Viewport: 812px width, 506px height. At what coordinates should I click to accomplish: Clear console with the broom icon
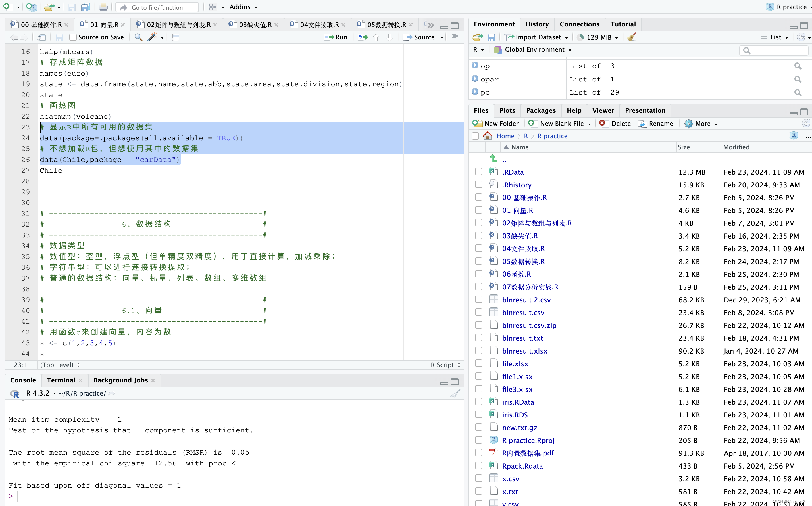pos(455,393)
